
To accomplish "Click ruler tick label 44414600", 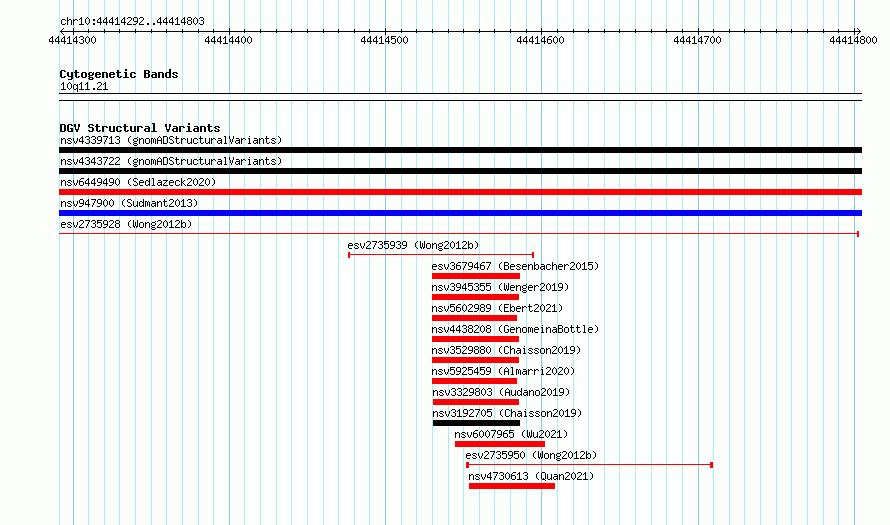I will 540,40.
